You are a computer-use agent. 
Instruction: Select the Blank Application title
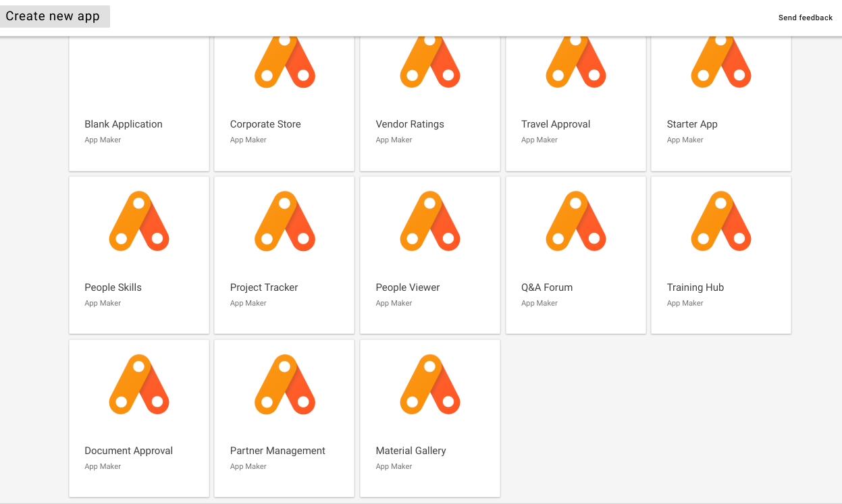124,124
